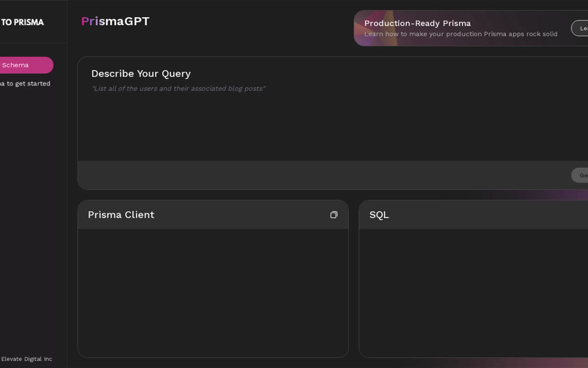The width and height of the screenshot is (588, 368).
Task: Click the pink Schema button
Action: [24, 65]
